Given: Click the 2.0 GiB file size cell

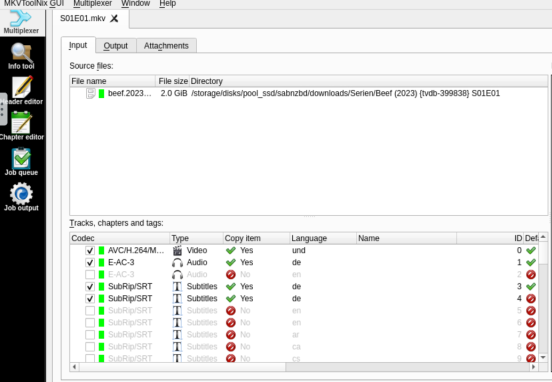Looking at the screenshot, I should (x=174, y=93).
